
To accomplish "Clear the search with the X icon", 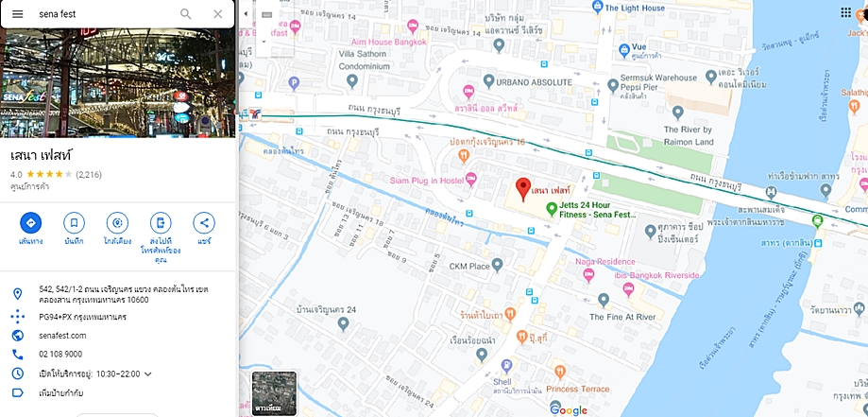I will 218,14.
